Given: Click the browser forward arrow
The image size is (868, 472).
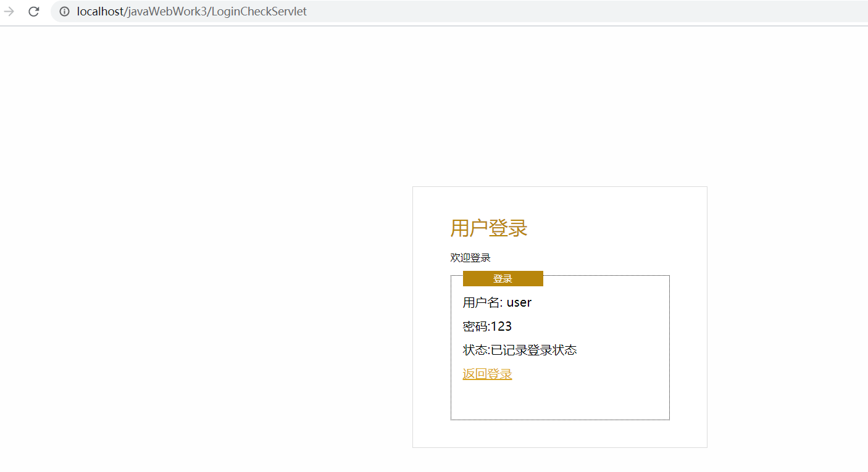Looking at the screenshot, I should coord(9,11).
